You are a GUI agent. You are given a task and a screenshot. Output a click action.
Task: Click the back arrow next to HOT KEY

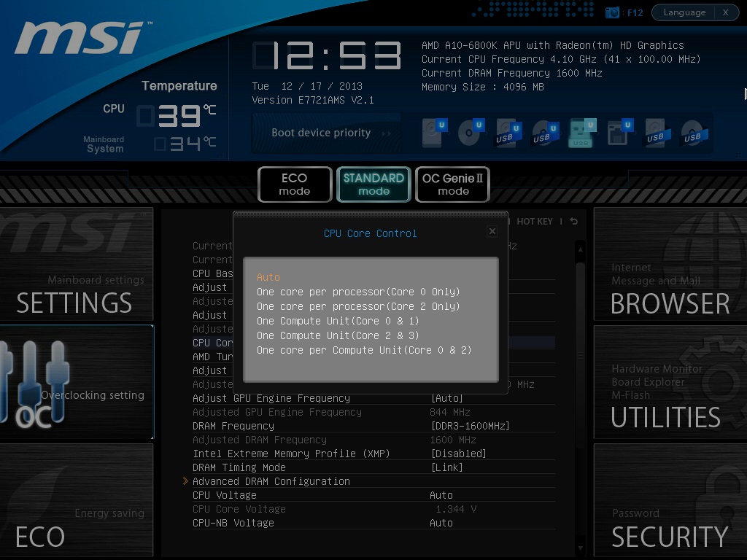[x=574, y=222]
